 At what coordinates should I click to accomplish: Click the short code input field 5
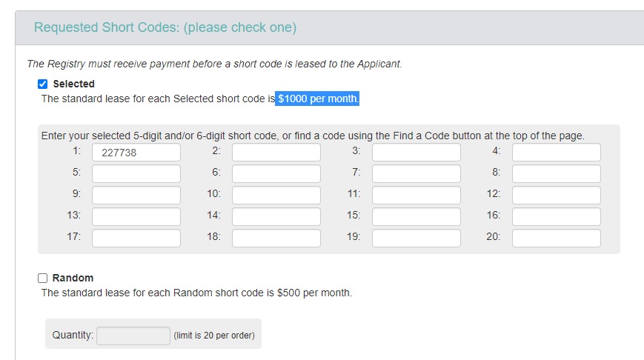tap(136, 174)
